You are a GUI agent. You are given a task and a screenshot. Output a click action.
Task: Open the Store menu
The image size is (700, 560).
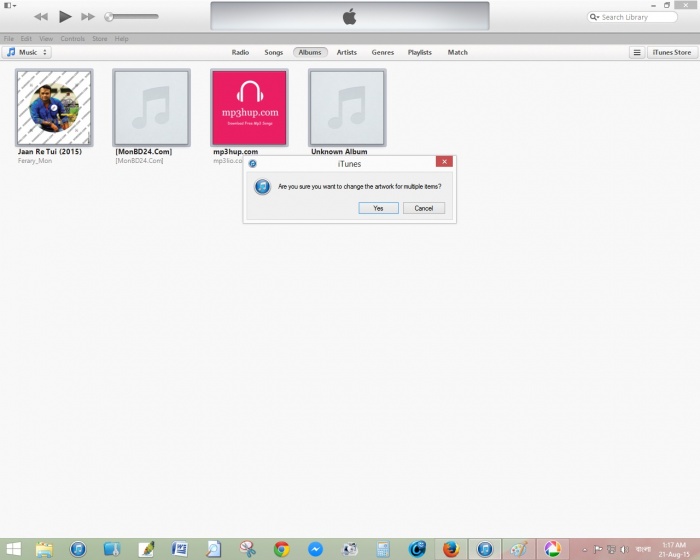[x=100, y=39]
